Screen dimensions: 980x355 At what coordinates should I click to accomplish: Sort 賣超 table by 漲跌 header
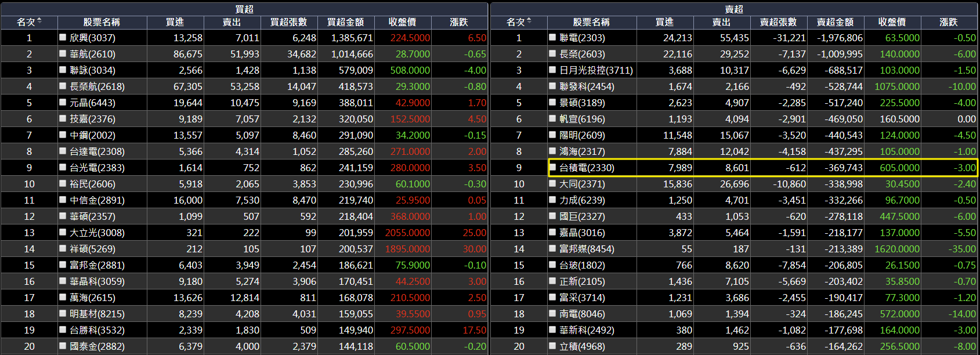point(949,22)
